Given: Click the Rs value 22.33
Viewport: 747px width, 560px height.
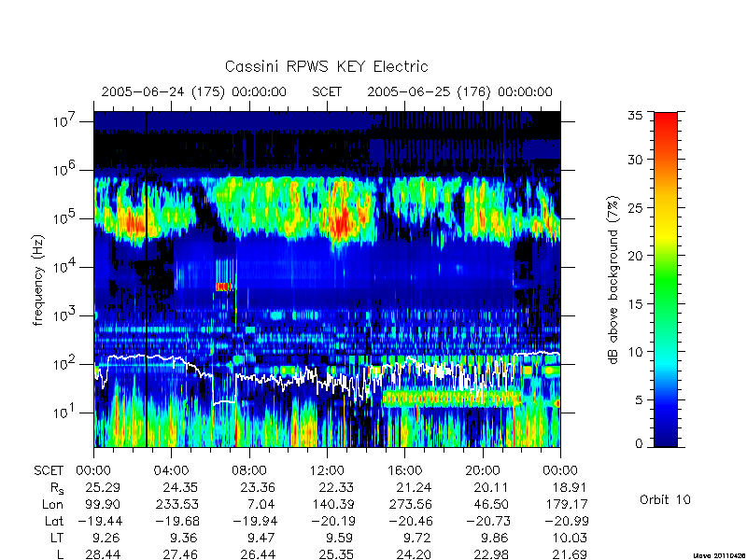Looking at the screenshot, I should pyautogui.click(x=336, y=487).
